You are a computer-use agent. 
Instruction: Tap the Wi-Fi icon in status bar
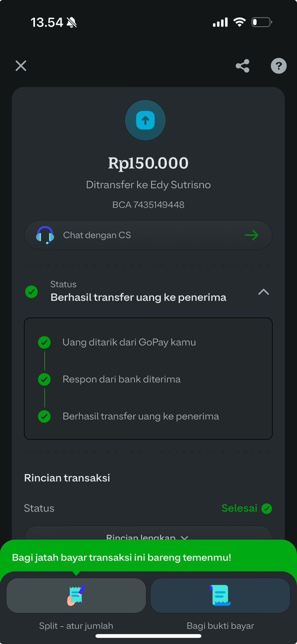239,22
